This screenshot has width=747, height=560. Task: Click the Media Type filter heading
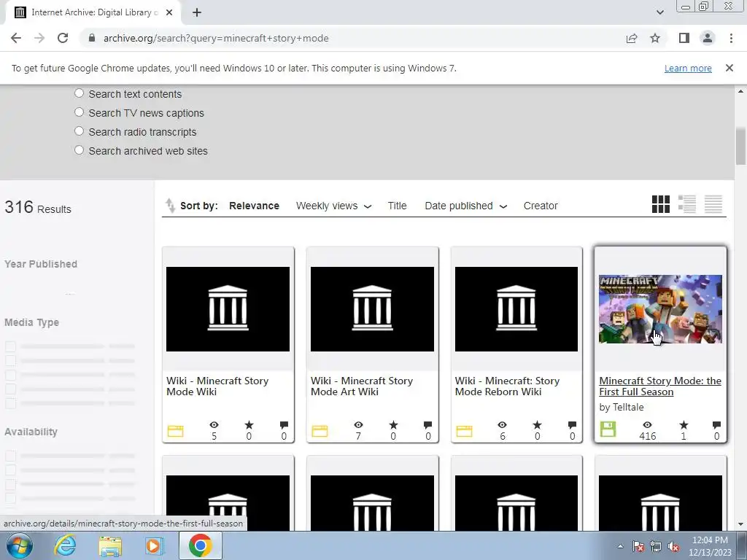point(31,322)
